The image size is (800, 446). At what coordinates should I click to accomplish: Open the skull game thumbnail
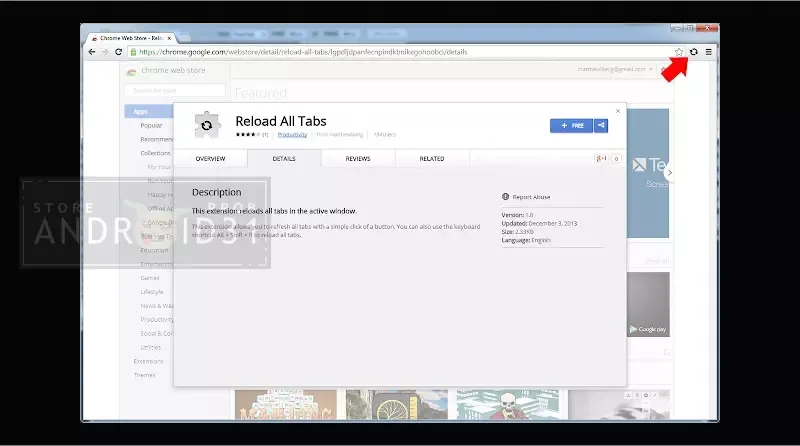click(508, 405)
